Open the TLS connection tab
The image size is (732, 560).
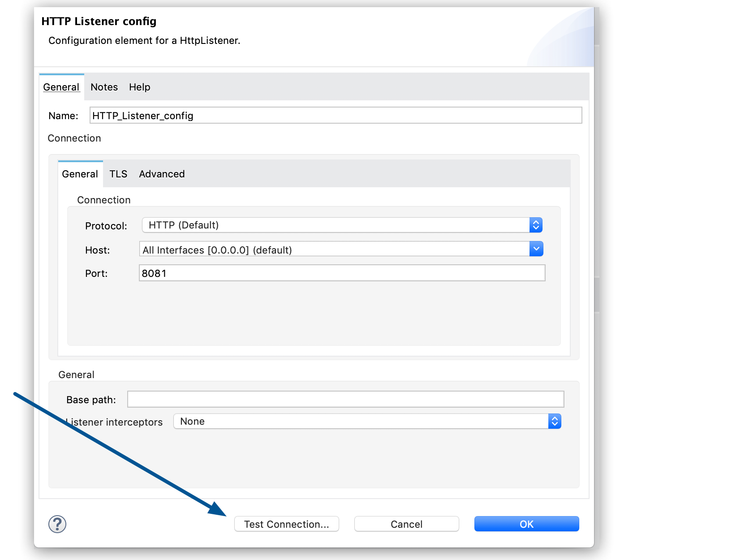(x=118, y=174)
